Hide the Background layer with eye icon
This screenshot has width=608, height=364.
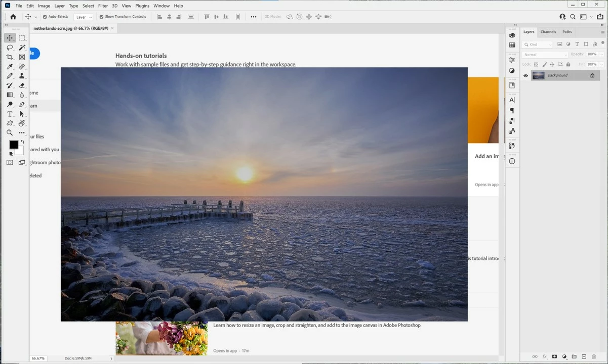click(x=525, y=76)
